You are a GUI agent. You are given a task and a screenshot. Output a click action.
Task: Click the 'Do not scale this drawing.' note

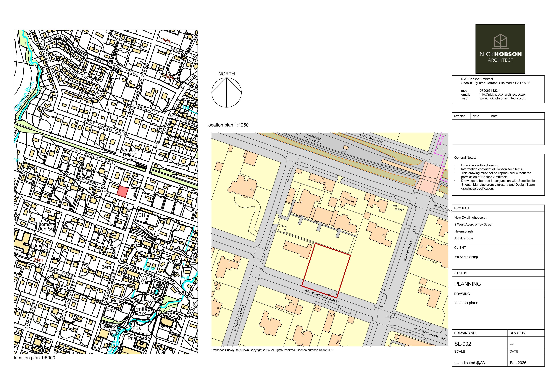480,165
